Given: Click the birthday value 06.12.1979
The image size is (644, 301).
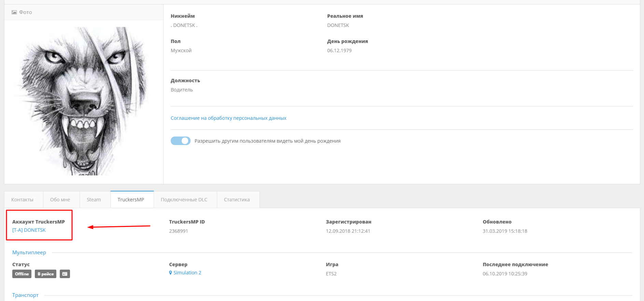Looking at the screenshot, I should 339,51.
